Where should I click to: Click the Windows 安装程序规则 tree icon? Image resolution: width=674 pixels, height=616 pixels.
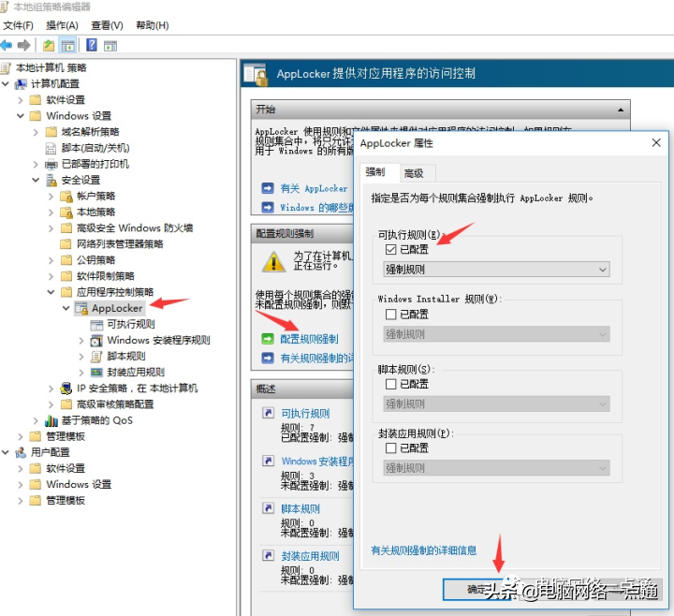pyautogui.click(x=96, y=341)
